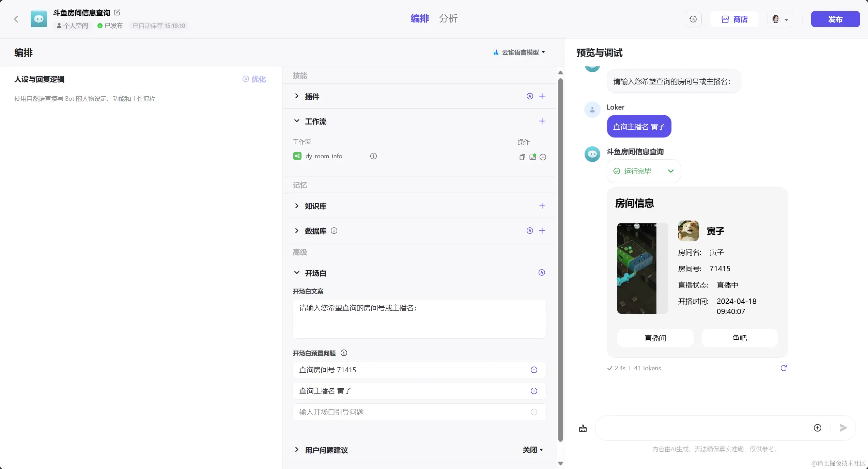Click the regenerate response icon

(x=784, y=368)
